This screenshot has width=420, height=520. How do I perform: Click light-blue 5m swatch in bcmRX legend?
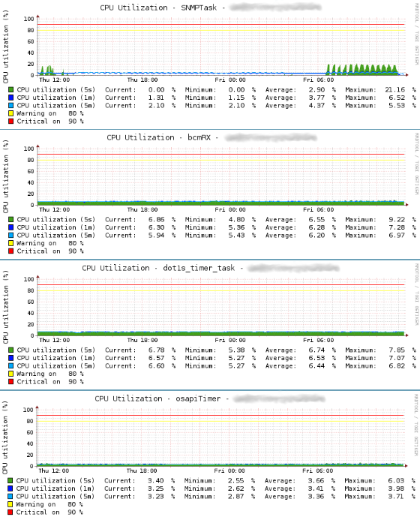pyautogui.click(x=11, y=236)
